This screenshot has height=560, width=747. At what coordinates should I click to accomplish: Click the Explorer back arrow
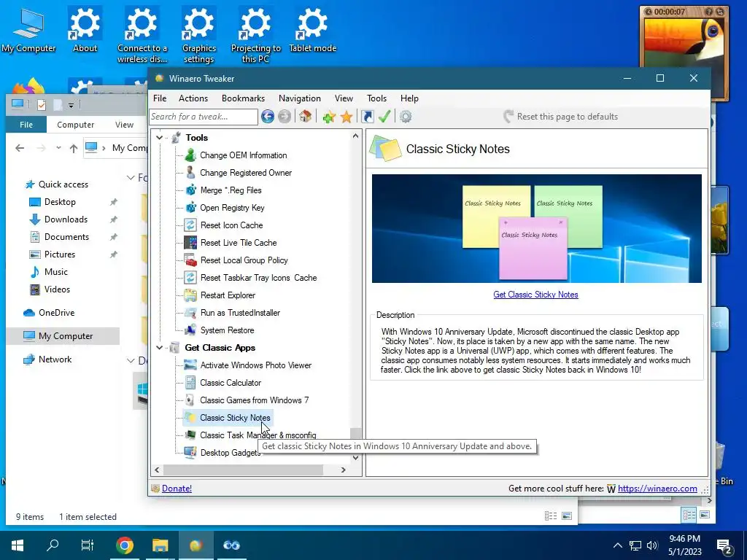[x=20, y=148]
